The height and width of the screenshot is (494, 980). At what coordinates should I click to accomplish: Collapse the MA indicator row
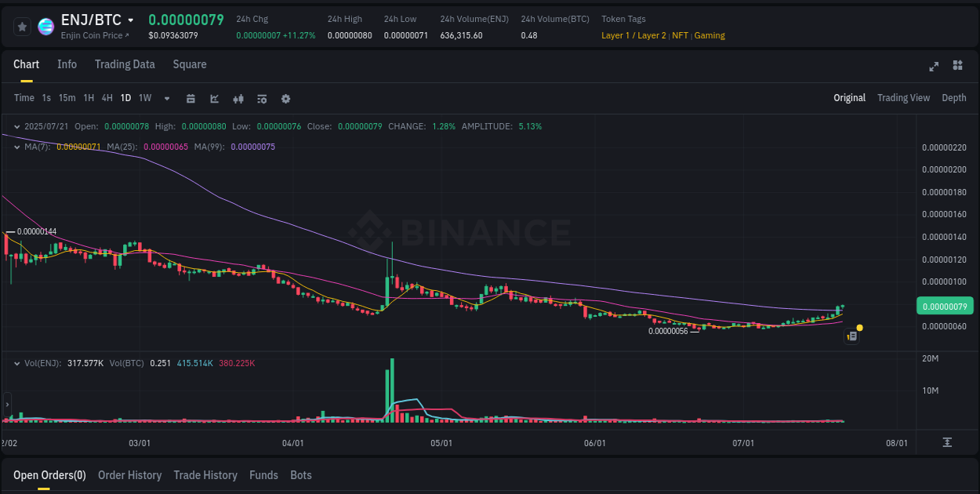17,147
